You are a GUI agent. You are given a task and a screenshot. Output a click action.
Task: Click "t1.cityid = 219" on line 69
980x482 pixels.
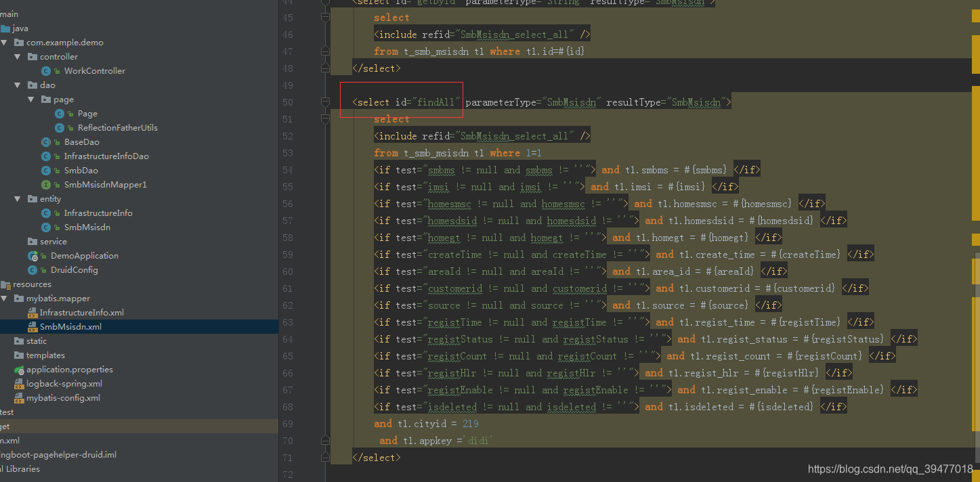(437, 424)
